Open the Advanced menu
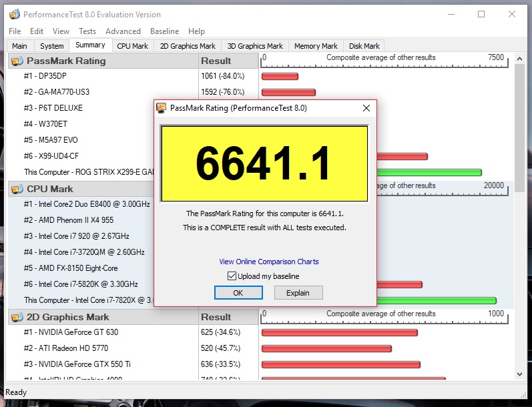Screen dimensions: 532x407 tap(123, 31)
